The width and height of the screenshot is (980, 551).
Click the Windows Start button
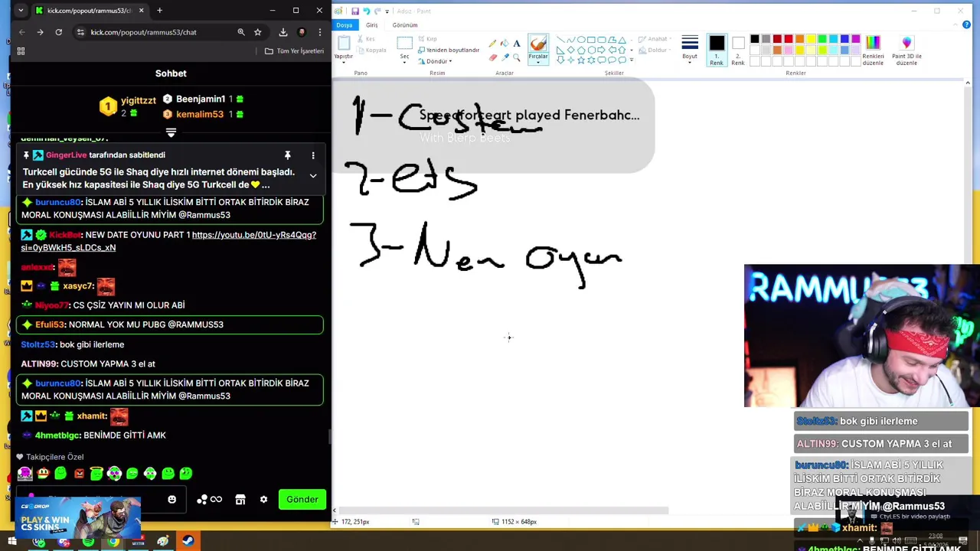(11, 542)
